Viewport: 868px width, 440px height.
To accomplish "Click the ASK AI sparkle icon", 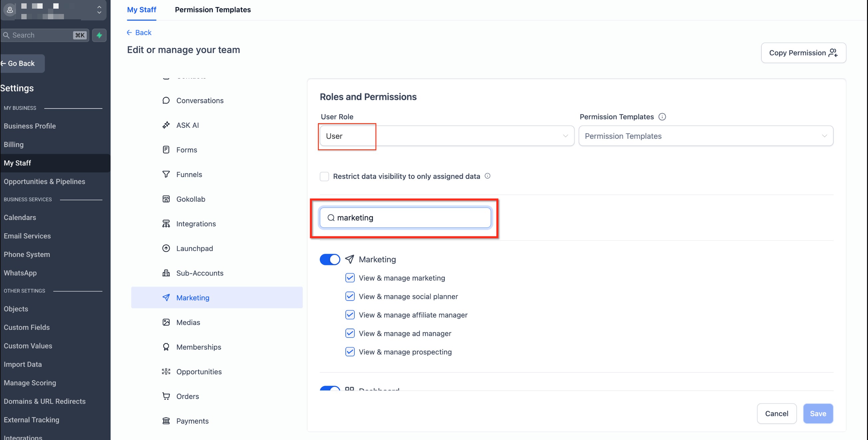I will pos(166,125).
